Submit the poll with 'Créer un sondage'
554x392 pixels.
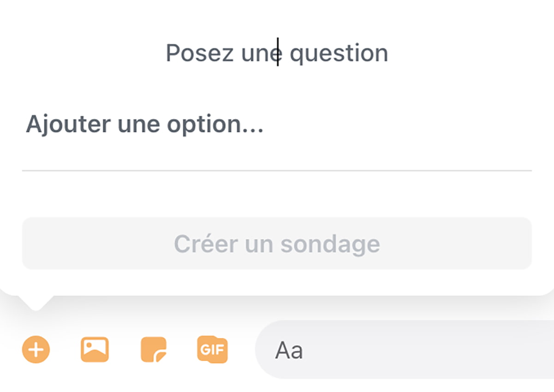pos(277,244)
